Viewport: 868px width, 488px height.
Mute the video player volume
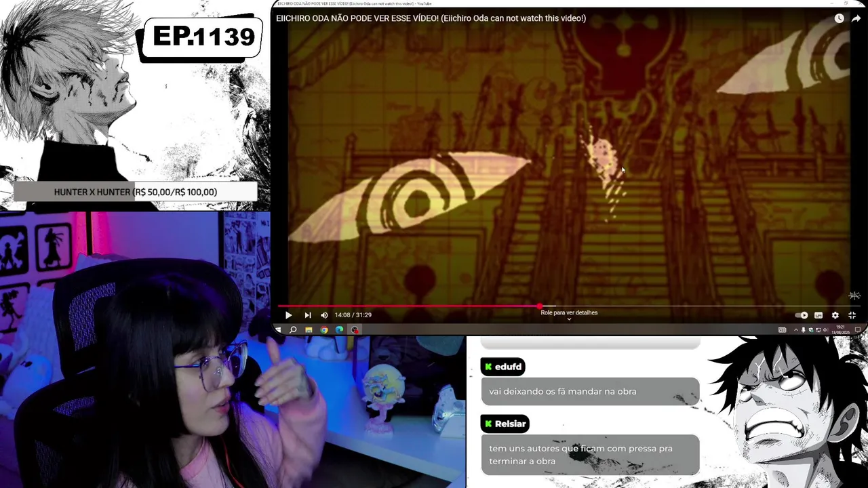[324, 315]
